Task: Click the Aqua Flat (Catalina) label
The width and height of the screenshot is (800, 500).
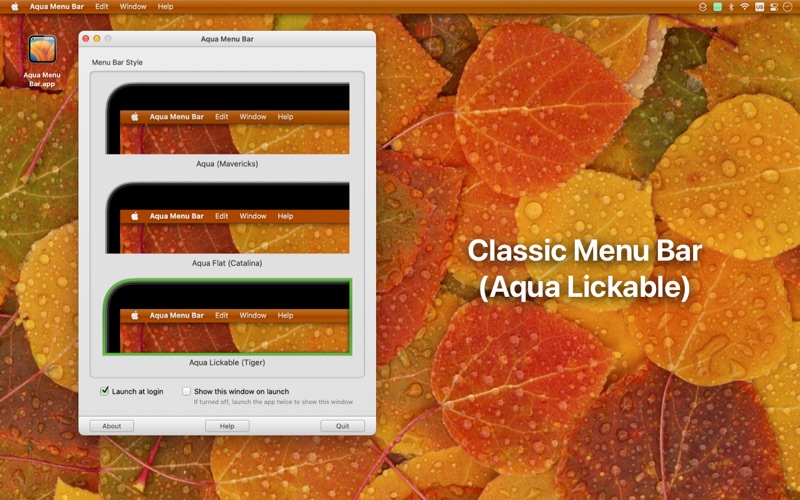Action: tap(227, 263)
